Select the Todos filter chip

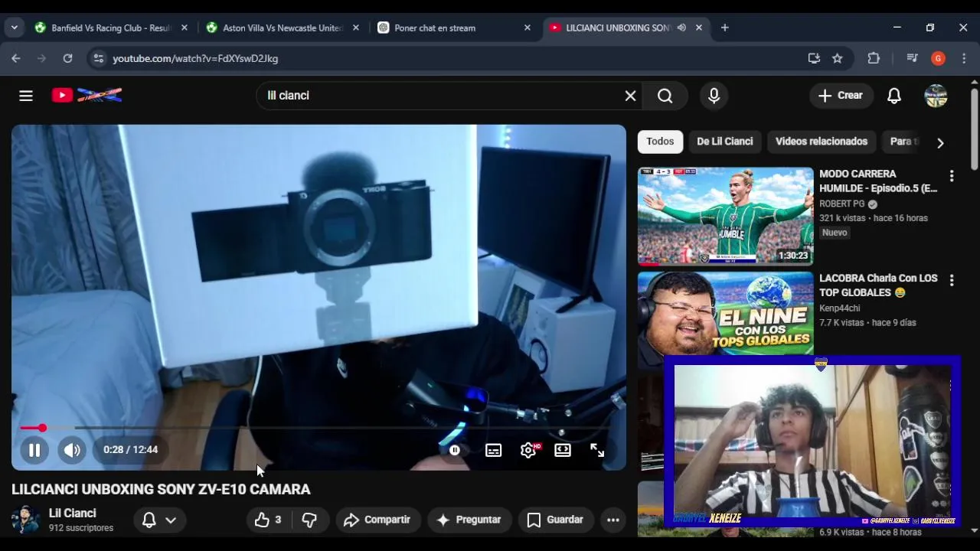660,142
